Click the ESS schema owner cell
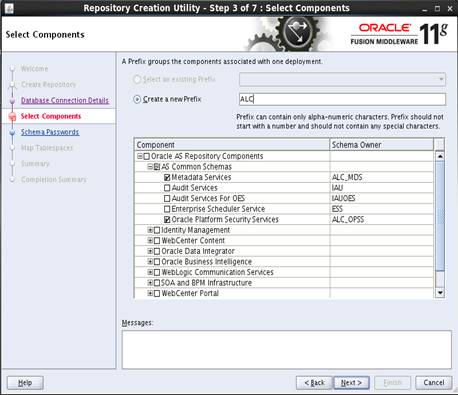Viewport: 458px width, 395px height. 382,209
